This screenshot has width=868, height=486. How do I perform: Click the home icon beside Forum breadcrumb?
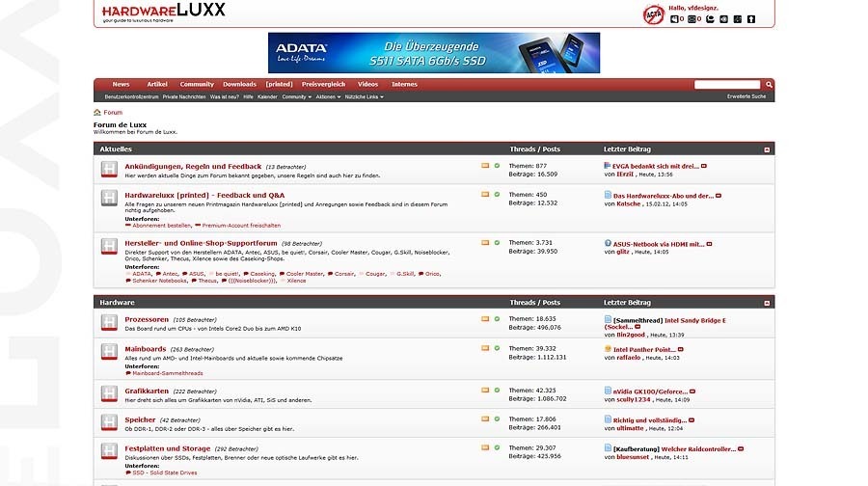[x=97, y=113]
